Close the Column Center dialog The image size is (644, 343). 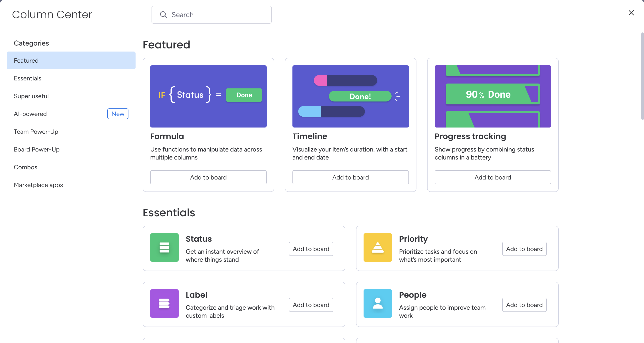(x=631, y=13)
